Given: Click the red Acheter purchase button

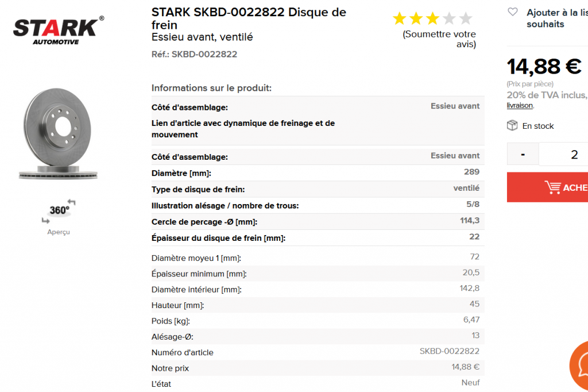Looking at the screenshot, I should [x=547, y=187].
